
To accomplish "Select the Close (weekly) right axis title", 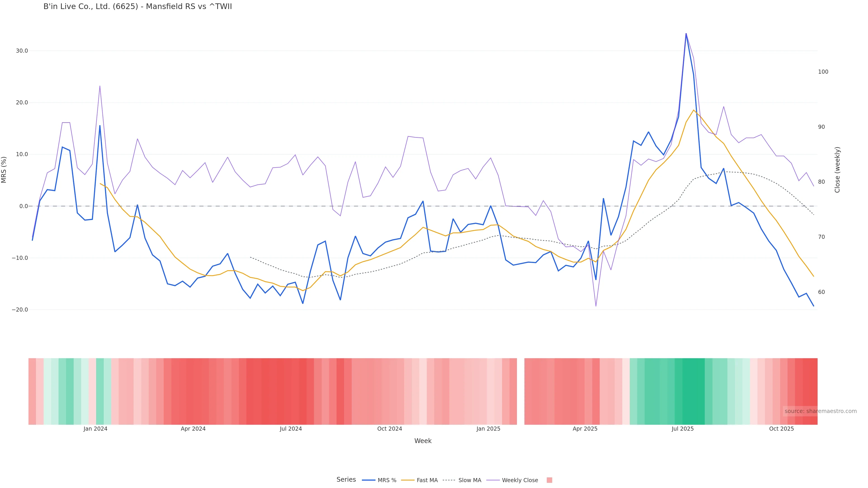I will pyautogui.click(x=837, y=170).
